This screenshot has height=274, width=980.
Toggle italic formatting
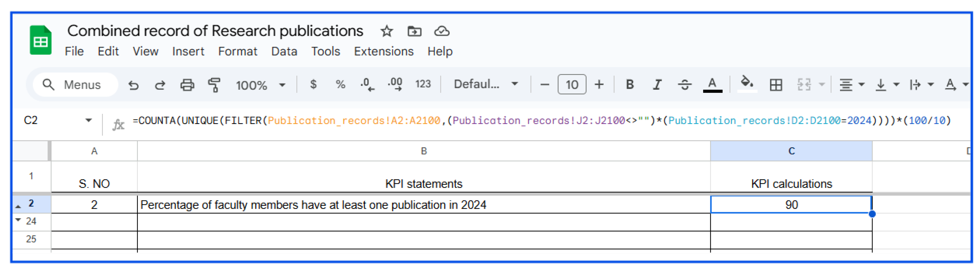(657, 84)
